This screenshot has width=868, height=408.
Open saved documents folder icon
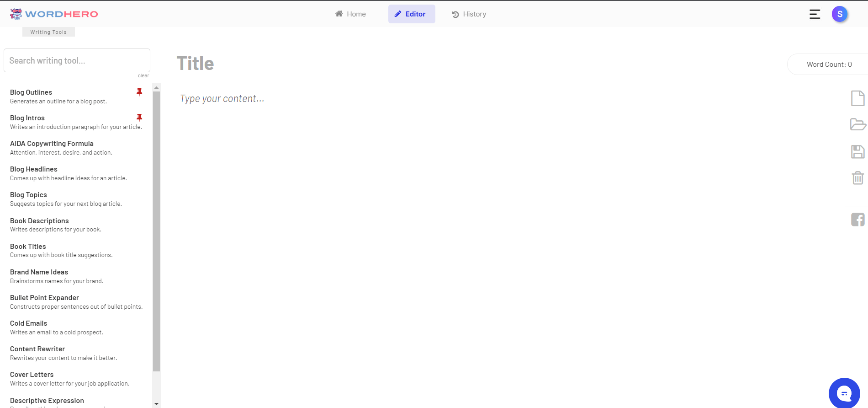(x=857, y=124)
